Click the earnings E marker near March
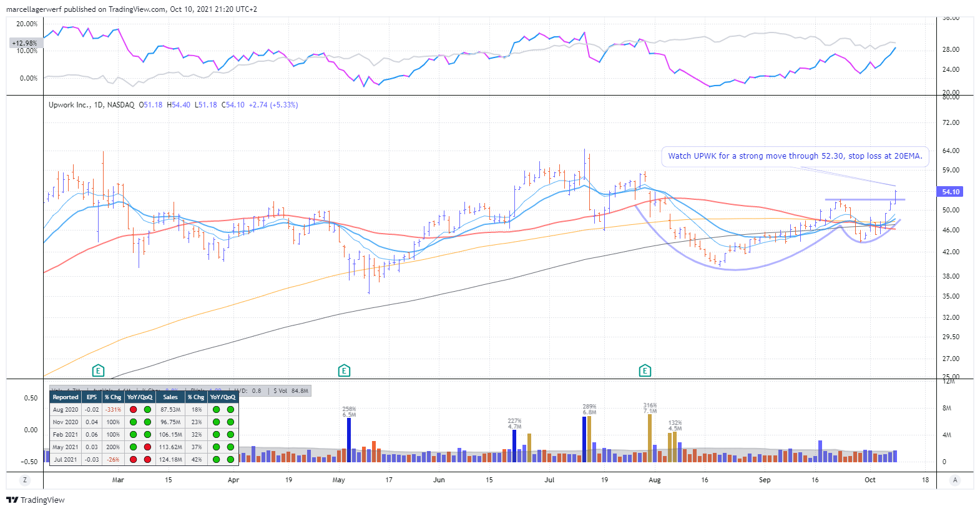Viewport: 980px width, 511px height. click(x=98, y=371)
